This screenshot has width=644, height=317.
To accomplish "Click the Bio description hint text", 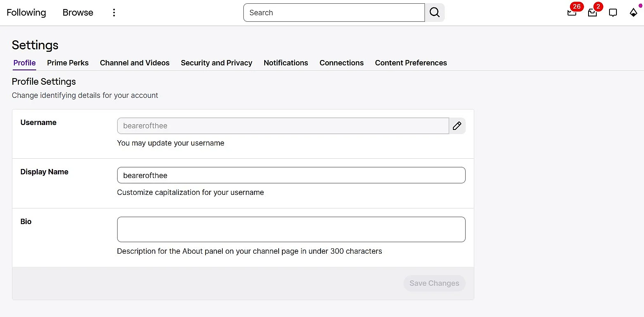I will coord(249,251).
